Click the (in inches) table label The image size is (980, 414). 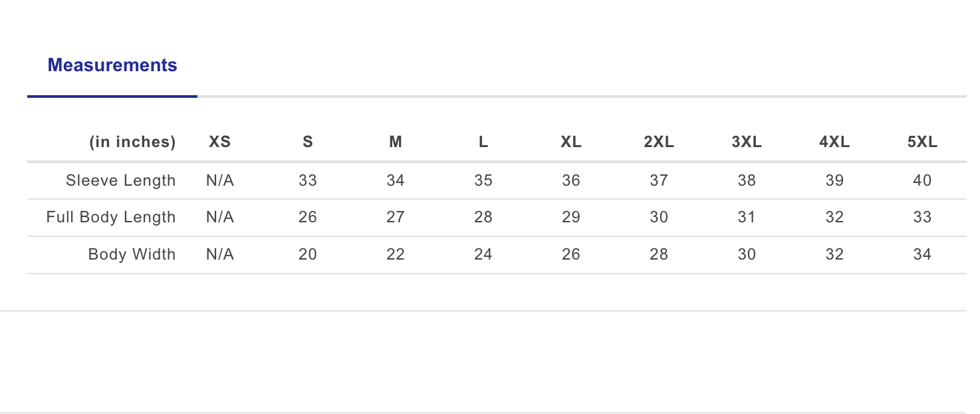[132, 142]
